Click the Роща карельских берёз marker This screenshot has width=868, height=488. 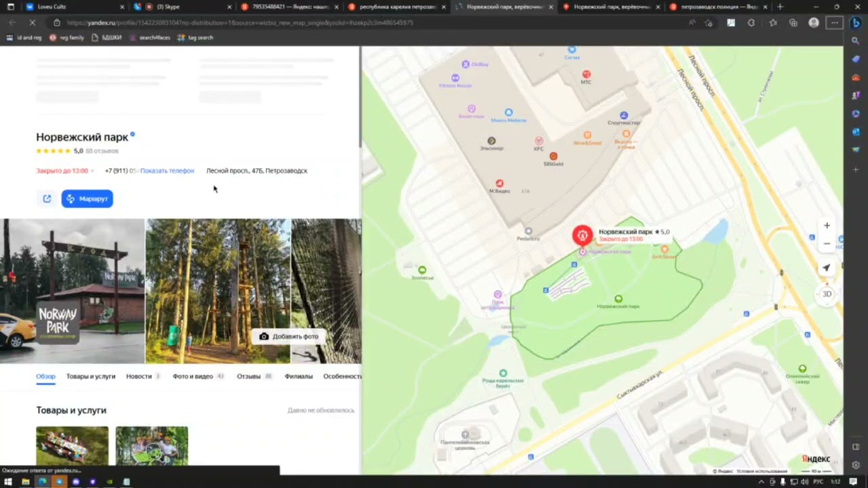tap(502, 373)
